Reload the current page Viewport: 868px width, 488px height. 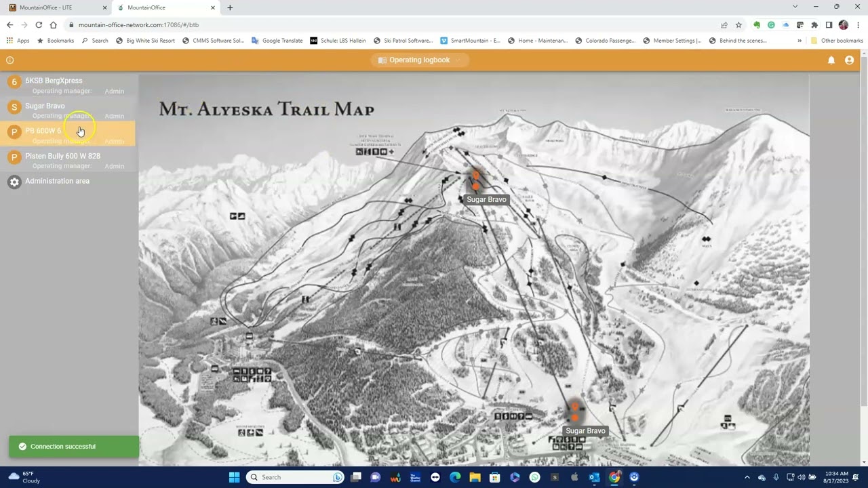39,25
